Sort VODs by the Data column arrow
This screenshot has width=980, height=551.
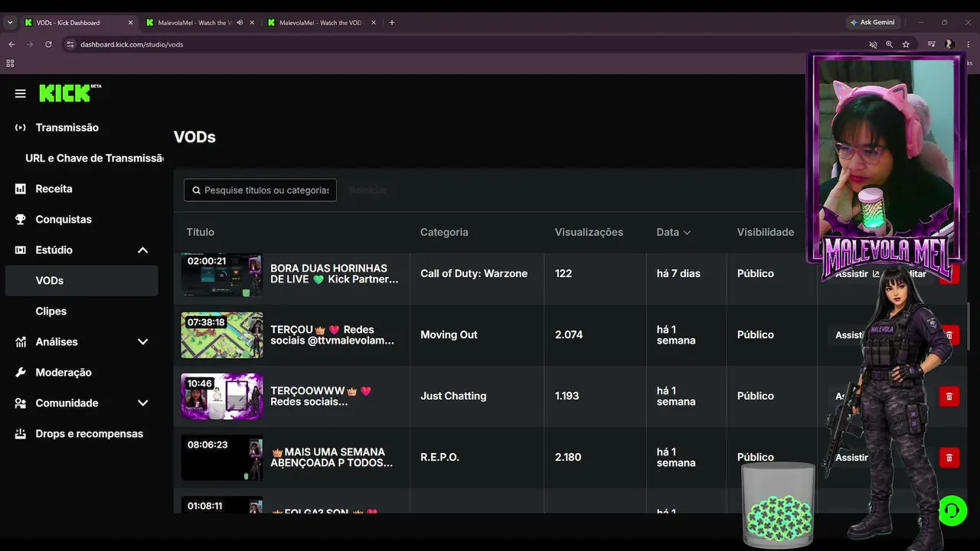pos(687,233)
